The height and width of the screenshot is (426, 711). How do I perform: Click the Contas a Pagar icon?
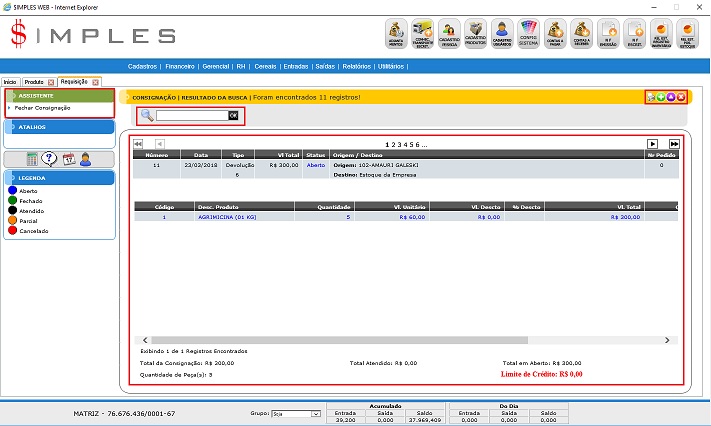coord(557,33)
